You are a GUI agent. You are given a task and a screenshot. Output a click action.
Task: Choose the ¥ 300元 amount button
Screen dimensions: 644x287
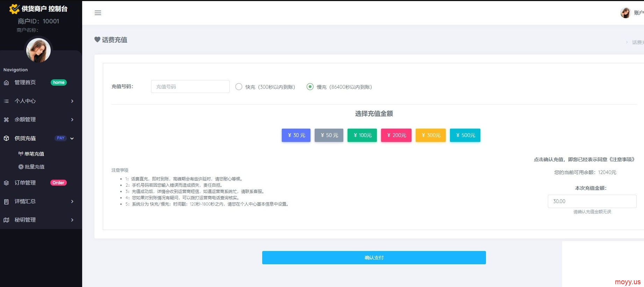click(x=431, y=135)
